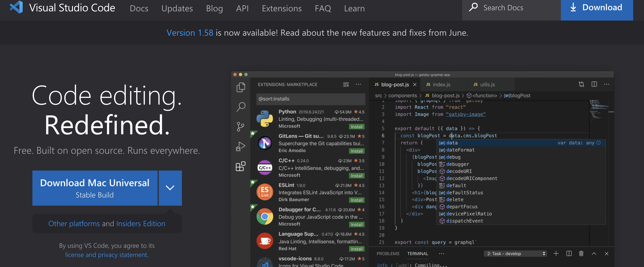Open the Source Control branch icon
644x267 pixels.
coord(240,126)
